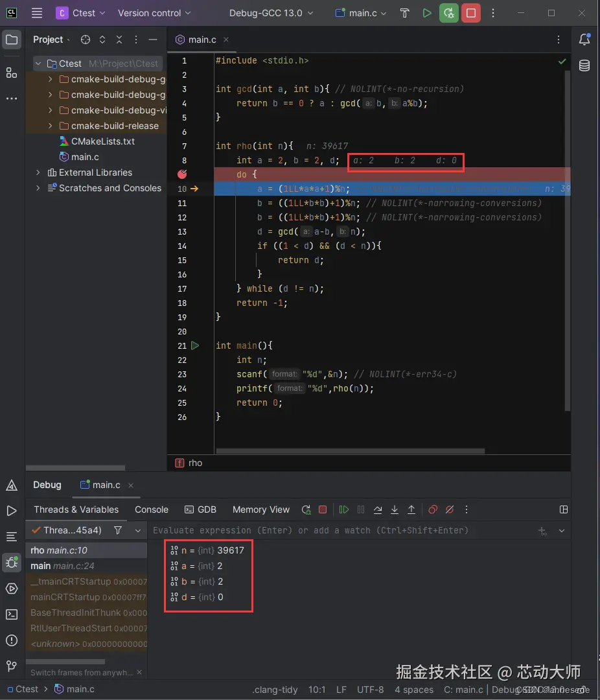Open Debug-GCC 13.0 profile dropdown

[271, 13]
